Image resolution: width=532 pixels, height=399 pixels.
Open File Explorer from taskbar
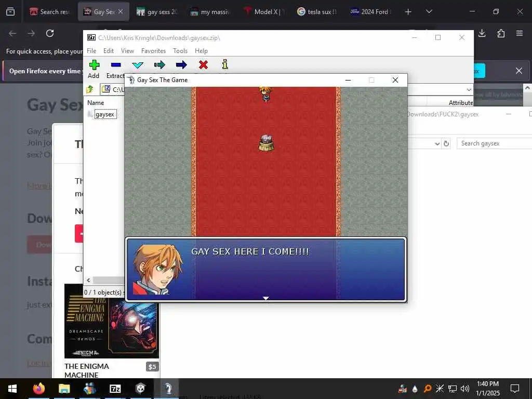pyautogui.click(x=64, y=389)
